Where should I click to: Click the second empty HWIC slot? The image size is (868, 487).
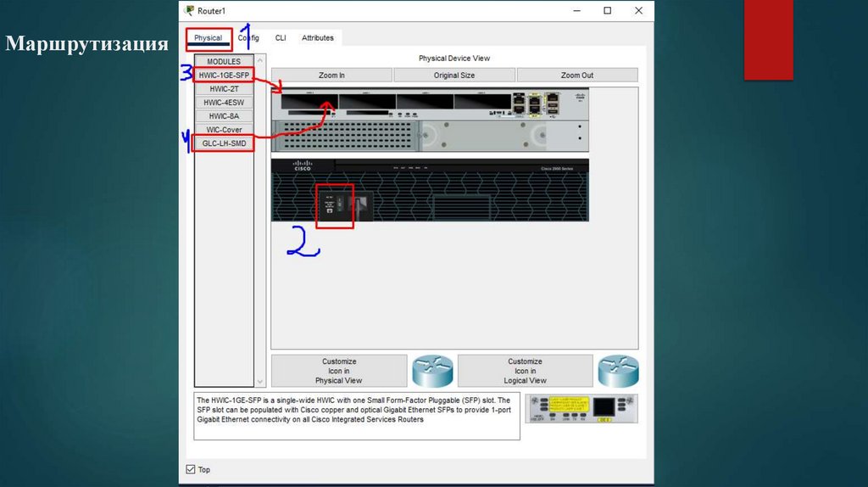click(367, 102)
